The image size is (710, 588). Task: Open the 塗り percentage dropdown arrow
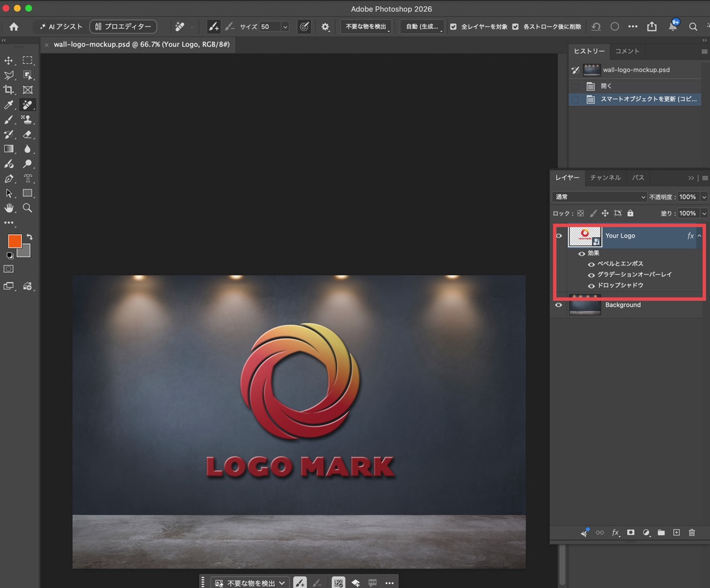pyautogui.click(x=703, y=213)
